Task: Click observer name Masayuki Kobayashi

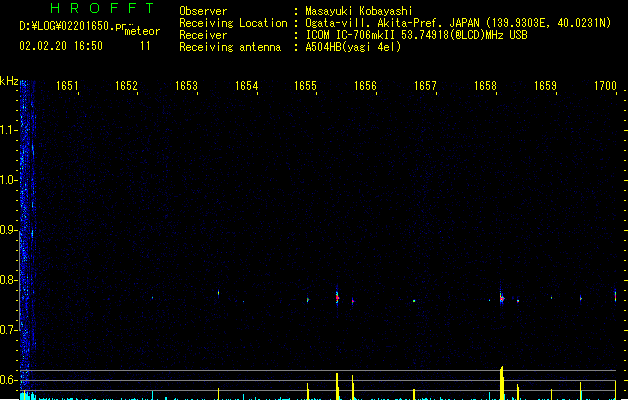Action: tap(359, 11)
